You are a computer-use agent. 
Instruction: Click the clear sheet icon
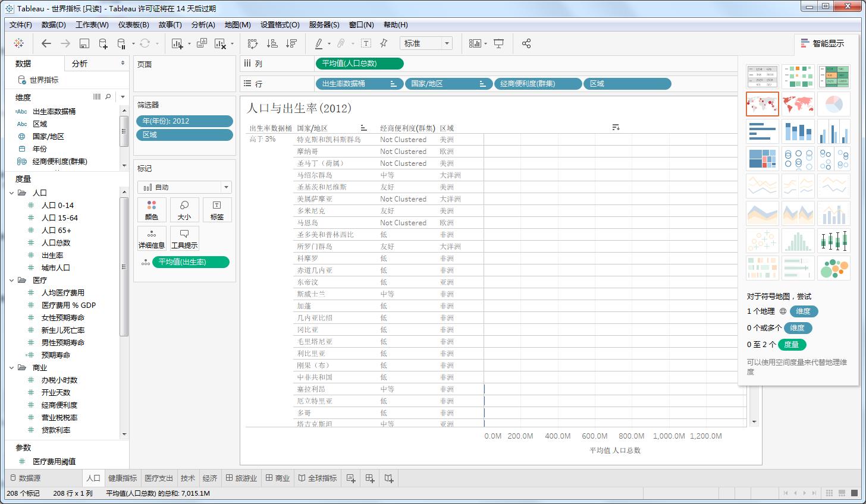pyautogui.click(x=220, y=43)
